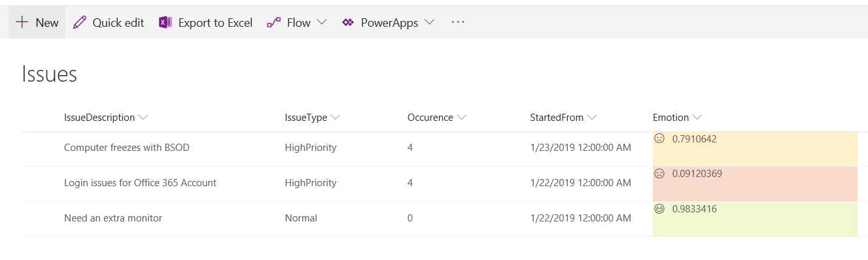Click the green 0.9833416 emotion cell
Screen dimensions: 868x260
click(x=755, y=219)
